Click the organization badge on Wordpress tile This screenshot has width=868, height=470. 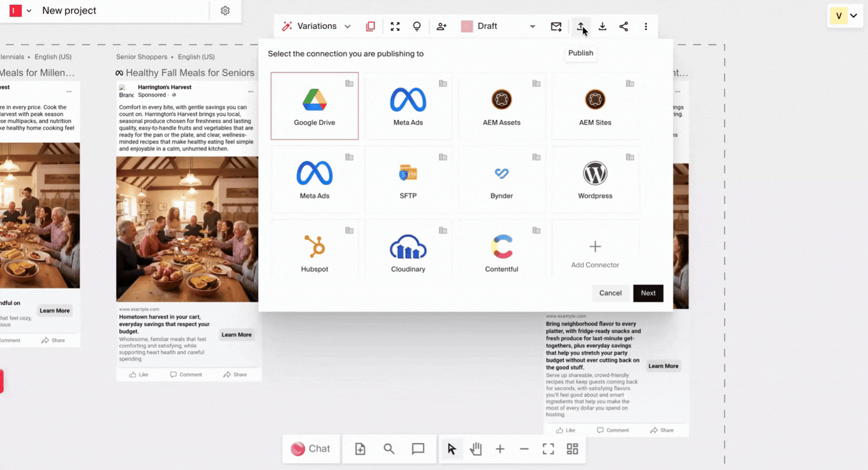[x=630, y=157]
